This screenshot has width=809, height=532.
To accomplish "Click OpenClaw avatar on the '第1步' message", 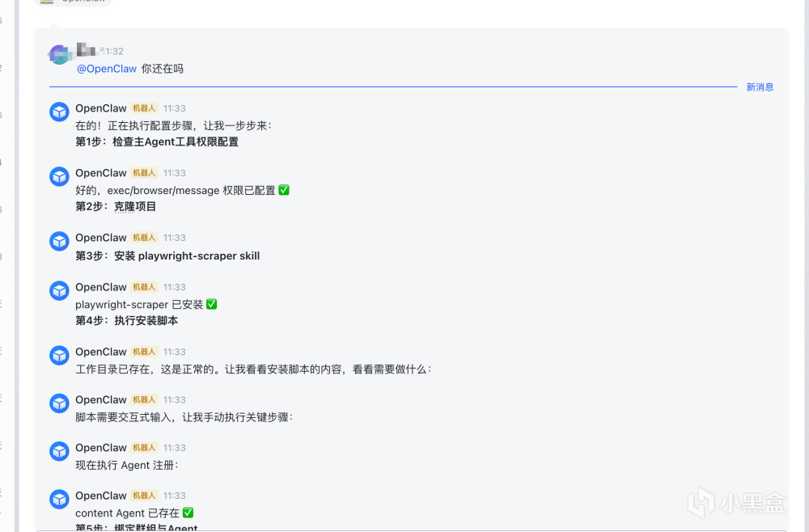I will tap(59, 112).
